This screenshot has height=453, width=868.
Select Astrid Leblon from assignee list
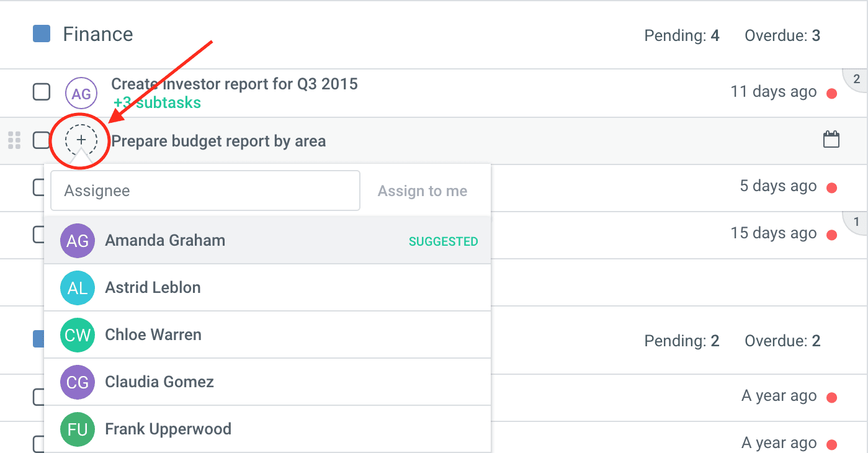pyautogui.click(x=153, y=288)
